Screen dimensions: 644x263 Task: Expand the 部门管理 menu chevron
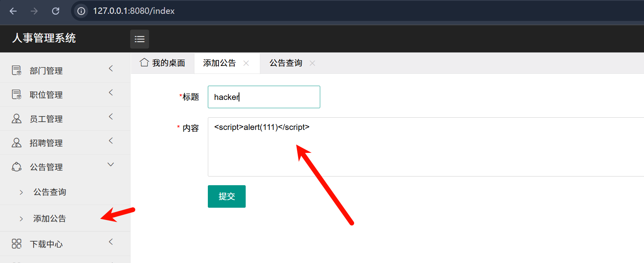click(x=111, y=69)
